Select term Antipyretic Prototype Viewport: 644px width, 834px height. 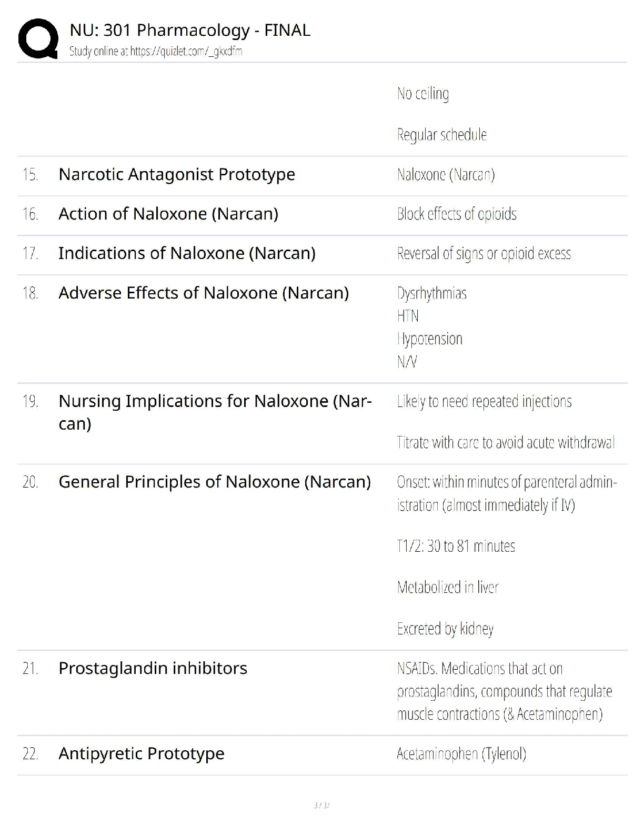(x=141, y=753)
